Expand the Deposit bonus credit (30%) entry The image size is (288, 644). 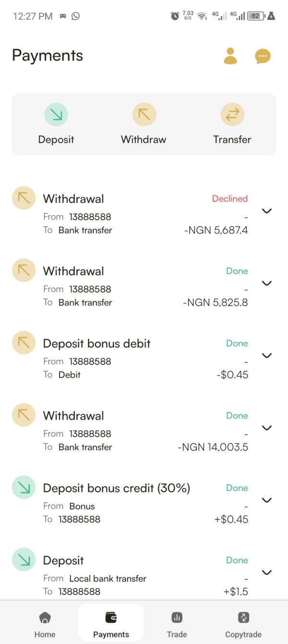pos(266,500)
